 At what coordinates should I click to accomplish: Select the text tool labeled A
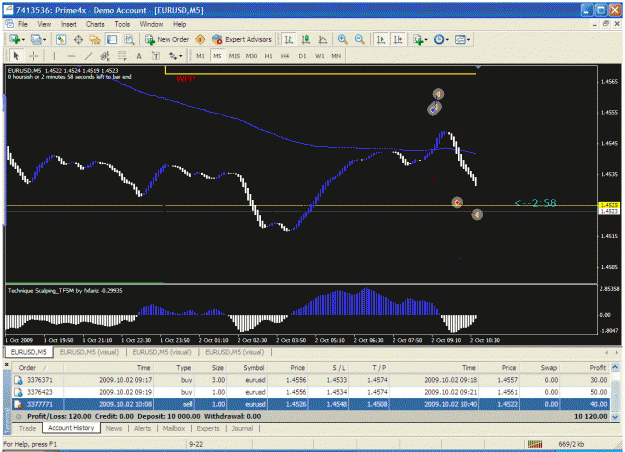tap(139, 56)
